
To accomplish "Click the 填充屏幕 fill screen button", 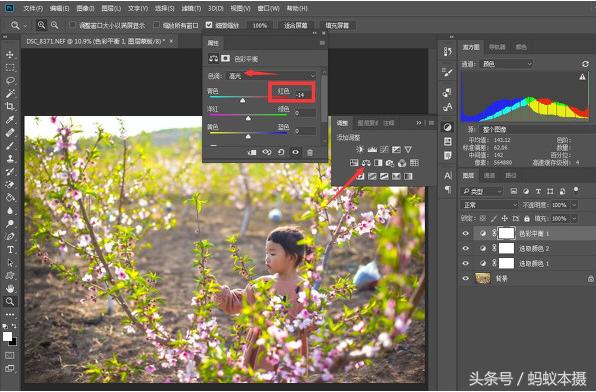I will (x=337, y=25).
